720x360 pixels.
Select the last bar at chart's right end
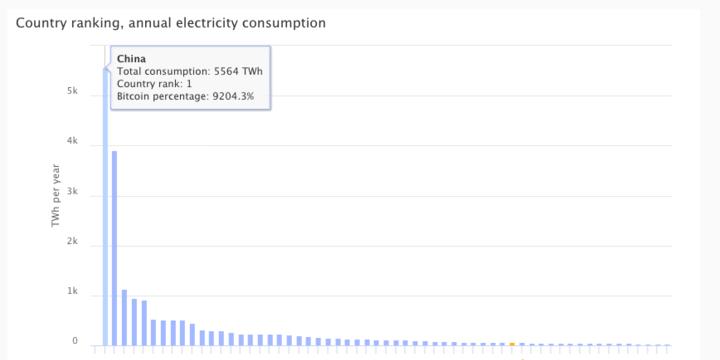[x=667, y=345]
